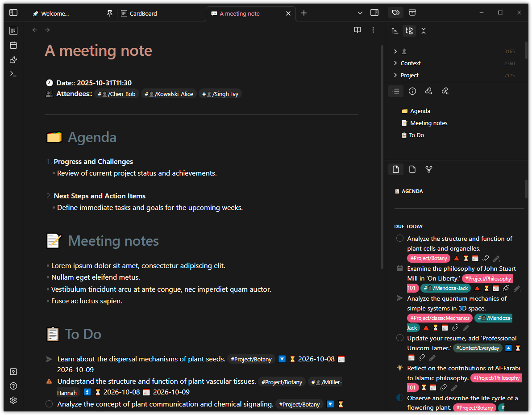532x415 pixels.
Task: Check off 'Analyze the structure and function' task
Action: tap(400, 239)
